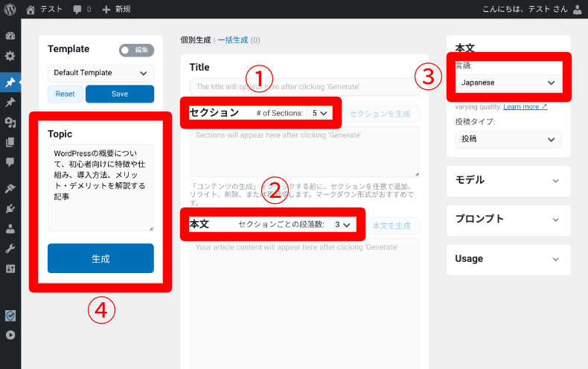Viewport: 588px width, 369px height.
Task: Collapse menu with play-circle icon
Action: 10,335
